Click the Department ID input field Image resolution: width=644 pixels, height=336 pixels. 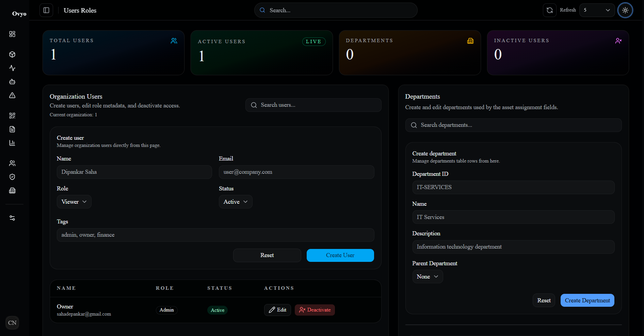[x=513, y=187]
